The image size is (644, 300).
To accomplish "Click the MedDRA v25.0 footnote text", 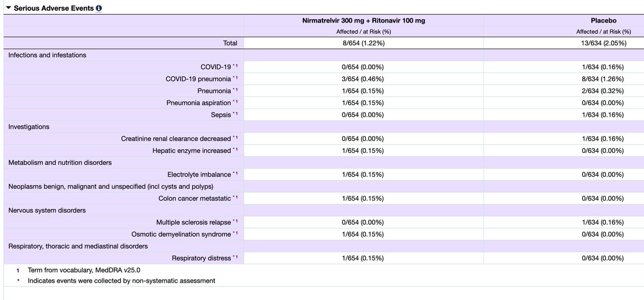I will click(84, 270).
